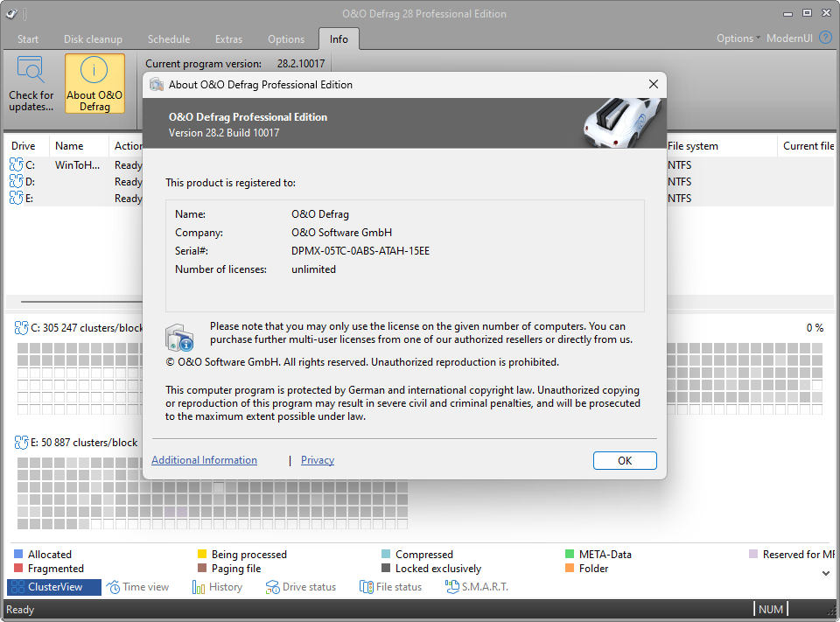840x622 pixels.
Task: Click the company name O&O Software GmbH
Action: click(x=342, y=233)
